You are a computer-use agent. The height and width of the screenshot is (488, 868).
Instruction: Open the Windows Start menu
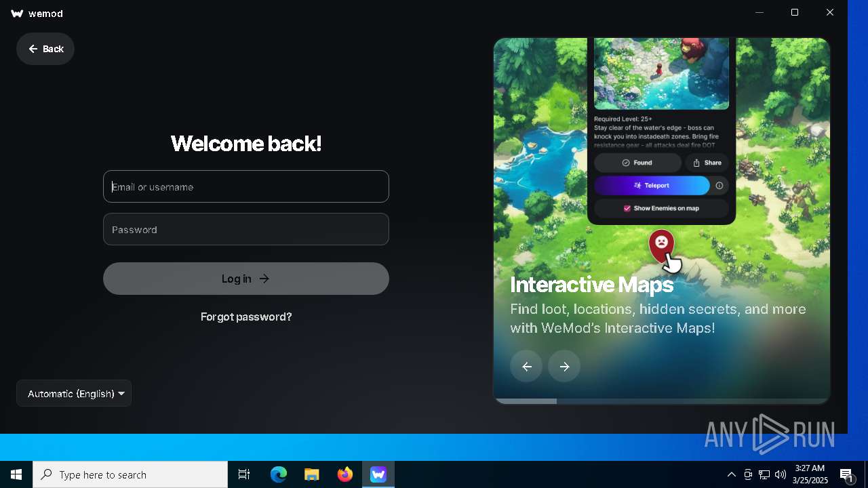16,474
